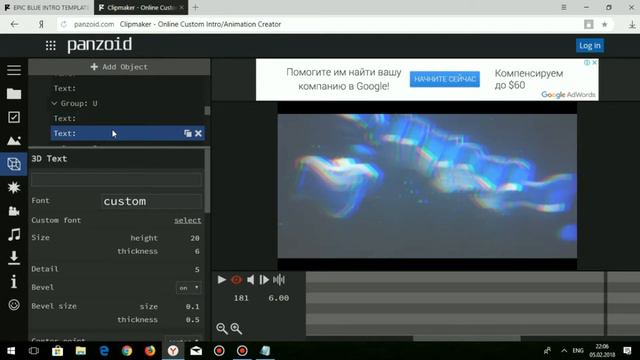Click the video preview canvas
Viewport: 640px width, 360px height.
(x=427, y=186)
